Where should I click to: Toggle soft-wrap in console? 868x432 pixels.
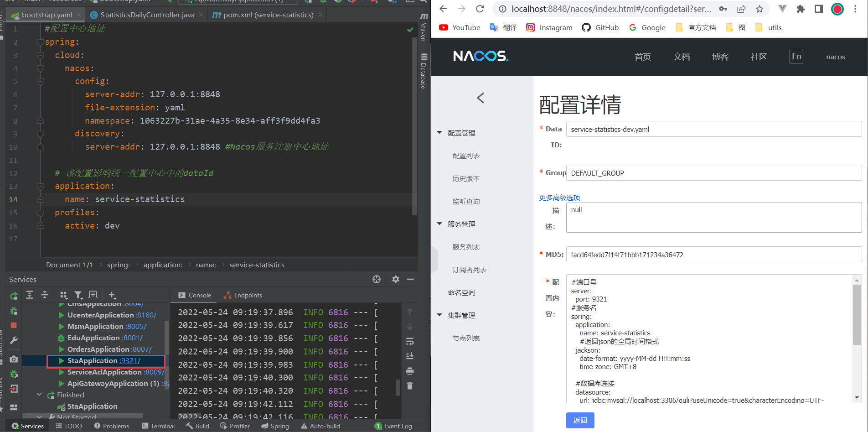pyautogui.click(x=410, y=342)
